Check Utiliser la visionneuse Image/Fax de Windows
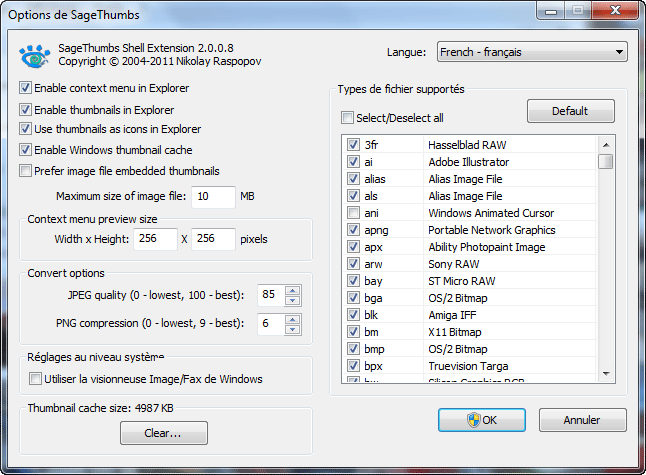The width and height of the screenshot is (646, 475). pyautogui.click(x=35, y=379)
